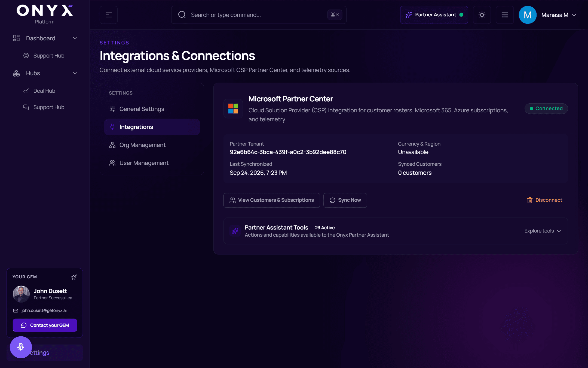Click the chat icon next to Hubs Support Hub
Viewport: 588px width, 368px height.
pos(26,107)
